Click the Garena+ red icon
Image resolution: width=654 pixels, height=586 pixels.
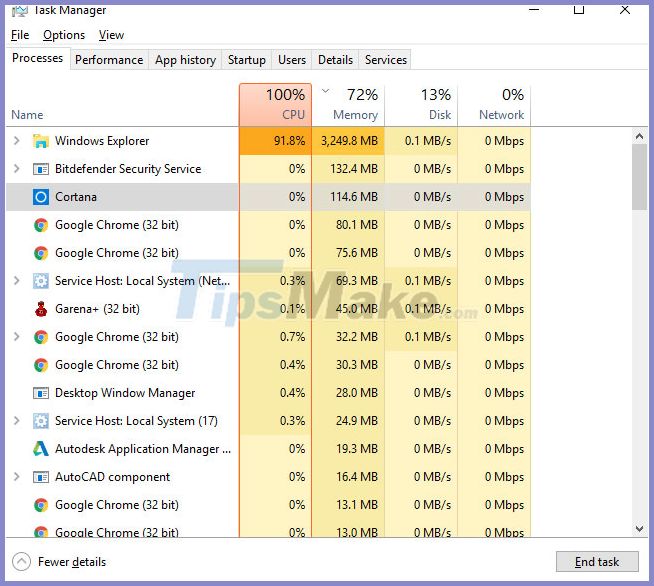(40, 309)
